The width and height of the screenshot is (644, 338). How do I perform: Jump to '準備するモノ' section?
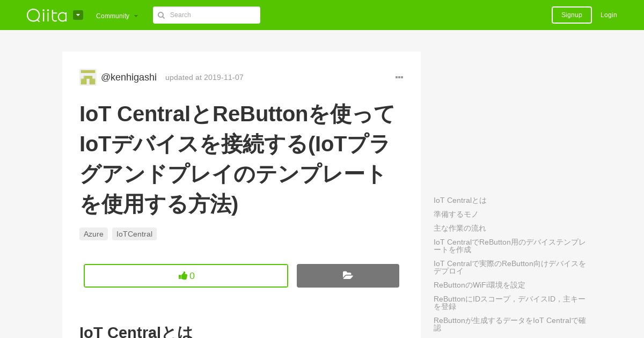coord(456,214)
